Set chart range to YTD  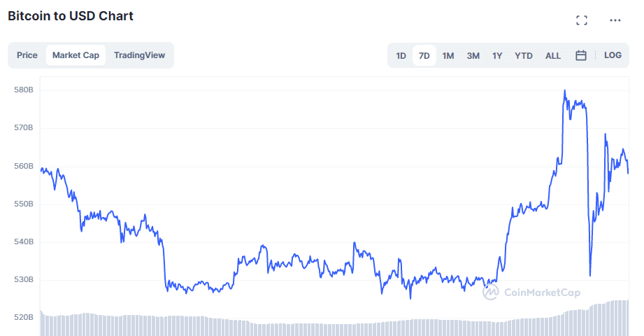click(524, 55)
